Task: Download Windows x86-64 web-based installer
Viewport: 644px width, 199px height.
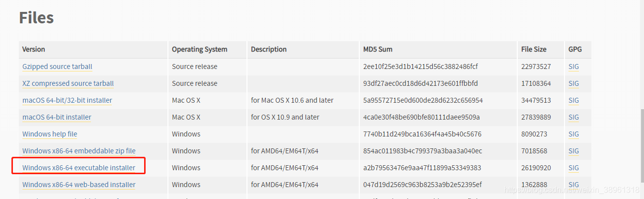Action: pos(79,185)
